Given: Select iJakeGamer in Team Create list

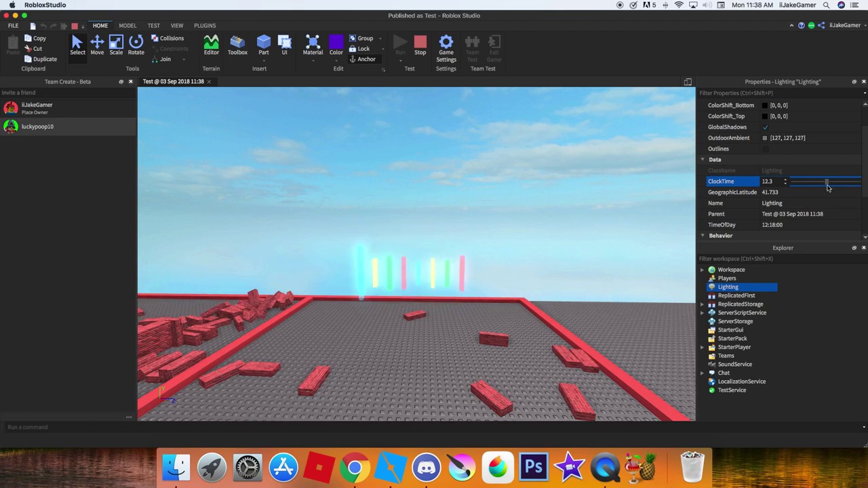Looking at the screenshot, I should [x=68, y=108].
